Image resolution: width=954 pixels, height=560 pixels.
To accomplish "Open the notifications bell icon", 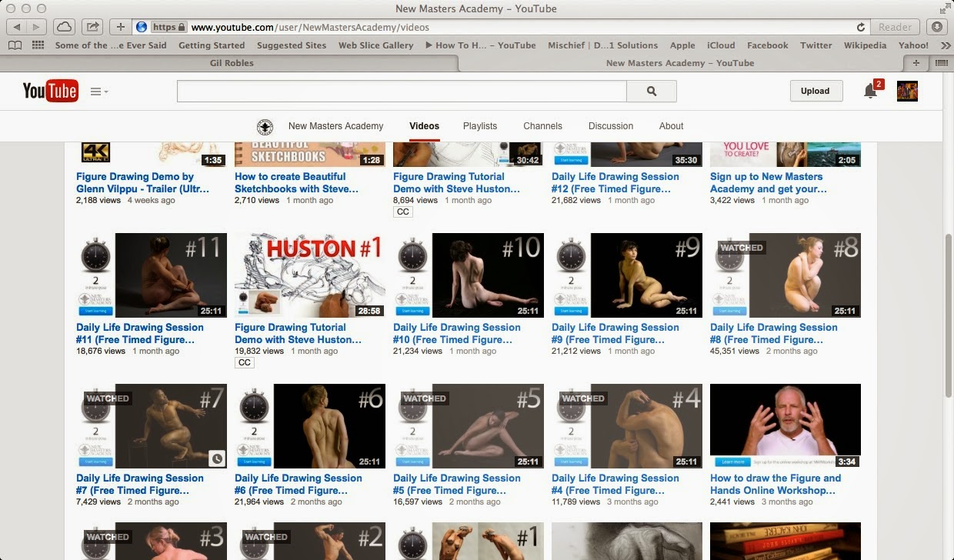I will pos(871,91).
